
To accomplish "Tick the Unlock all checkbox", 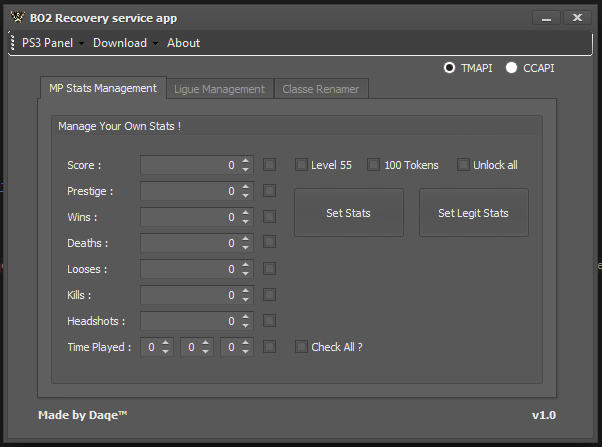I will pos(463,165).
